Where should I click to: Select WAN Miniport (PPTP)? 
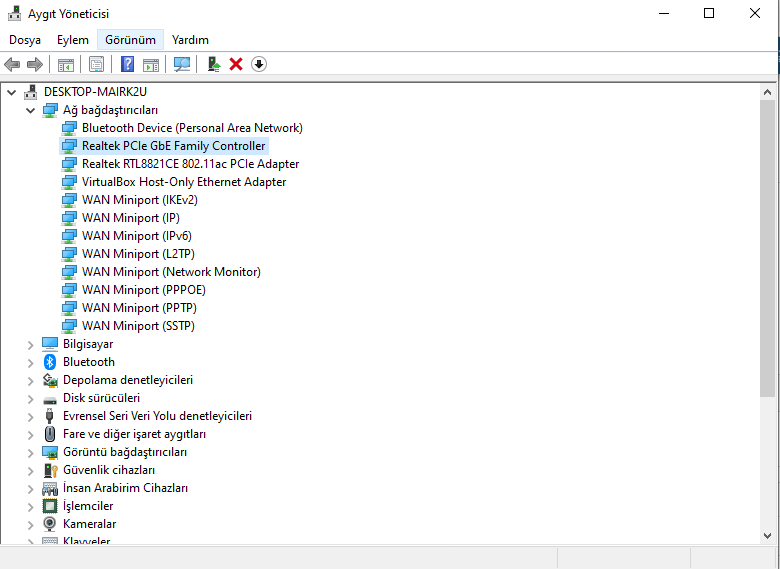click(x=139, y=308)
